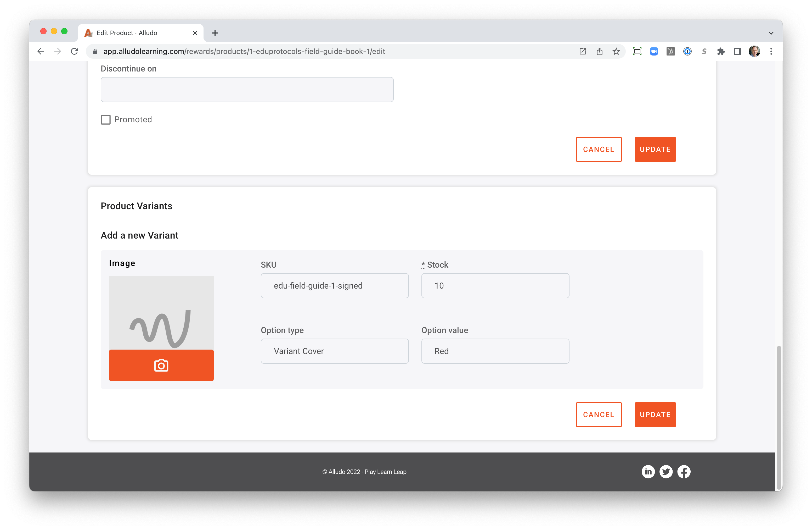
Task: Open the HubSpot extension
Action: (670, 51)
